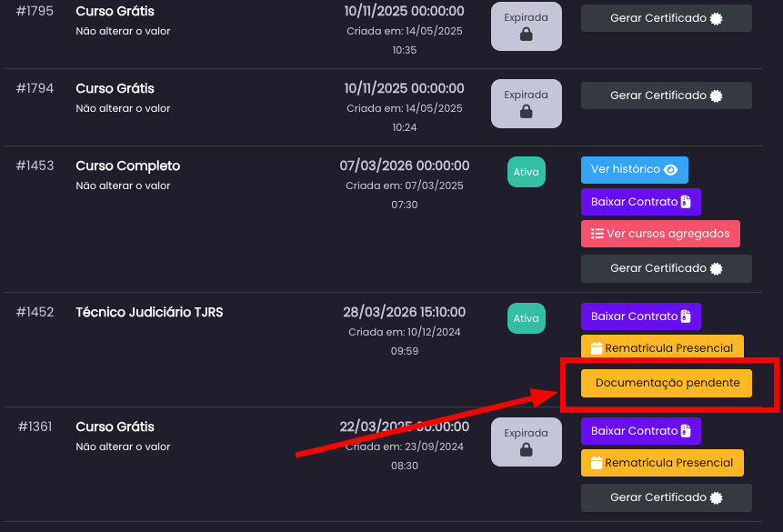
Task: Click the calendar icon in #1452 Rematrícula Presencial
Action: pos(597,348)
